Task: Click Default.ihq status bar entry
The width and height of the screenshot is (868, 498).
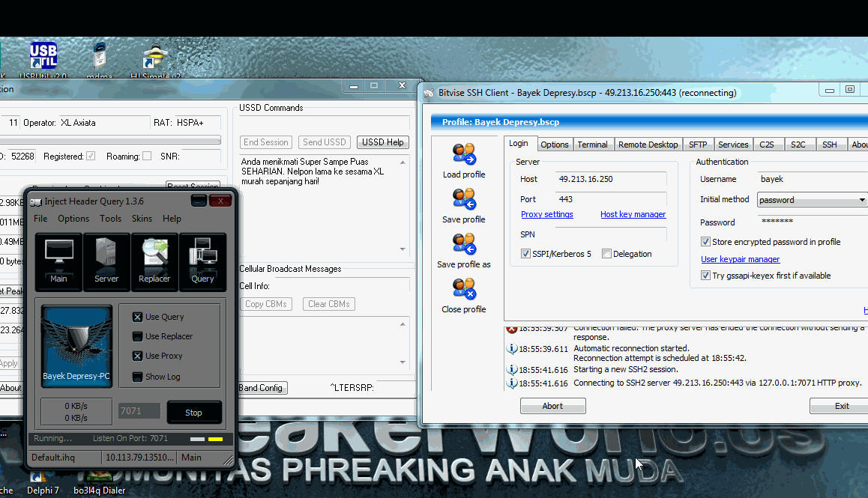Action: tap(64, 457)
